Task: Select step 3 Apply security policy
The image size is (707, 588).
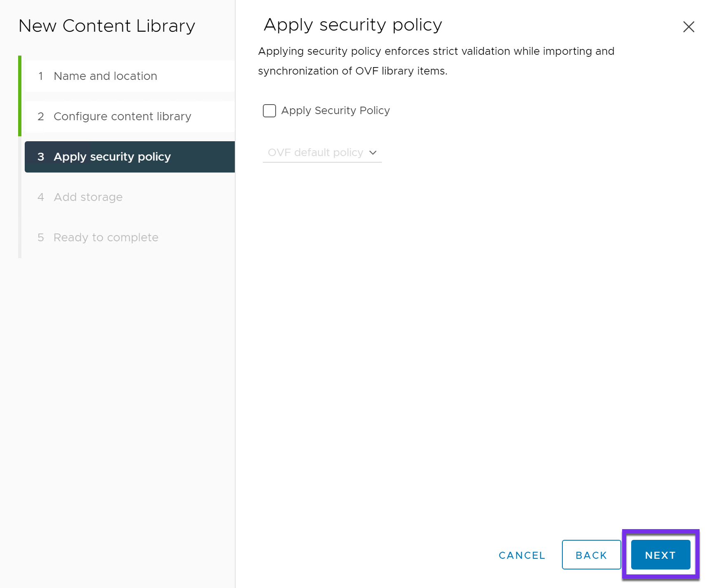Action: (x=112, y=156)
